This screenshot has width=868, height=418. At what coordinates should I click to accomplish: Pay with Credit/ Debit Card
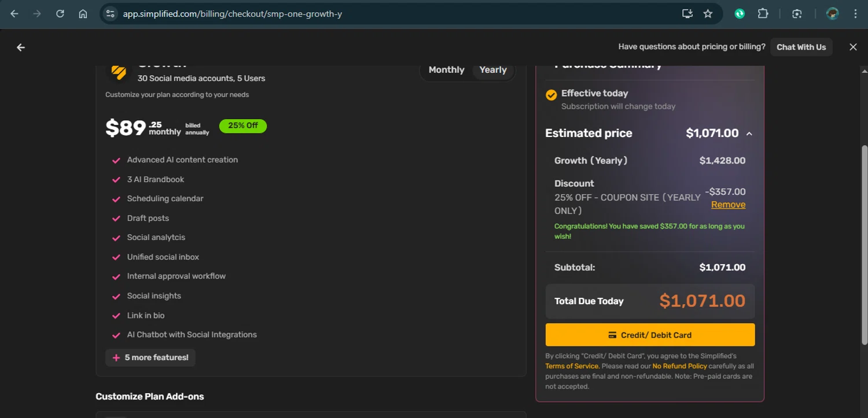pos(650,335)
